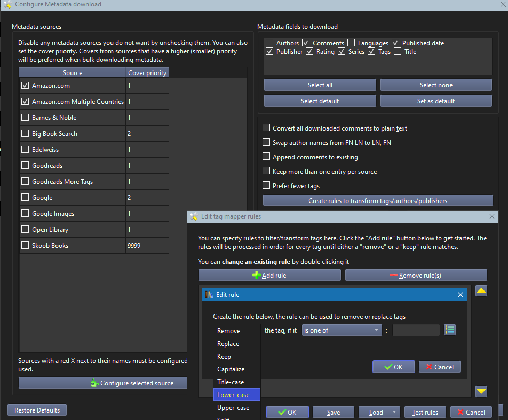Uncheck the Publisher metadata field
The height and width of the screenshot is (420, 508).
pyautogui.click(x=269, y=52)
